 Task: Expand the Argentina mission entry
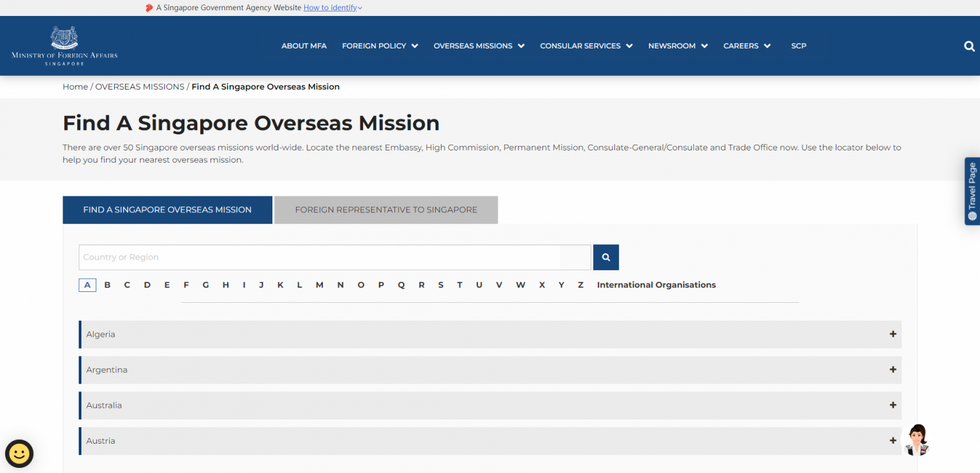893,370
